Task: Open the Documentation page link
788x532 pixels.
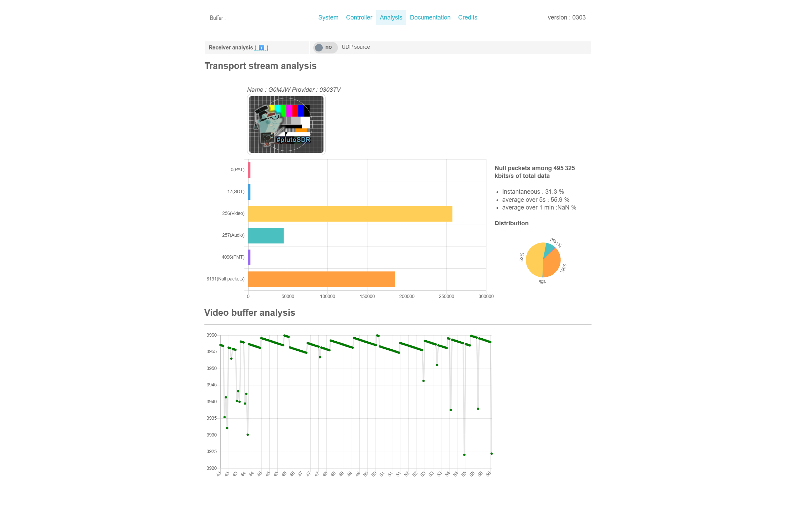Action: pyautogui.click(x=430, y=17)
